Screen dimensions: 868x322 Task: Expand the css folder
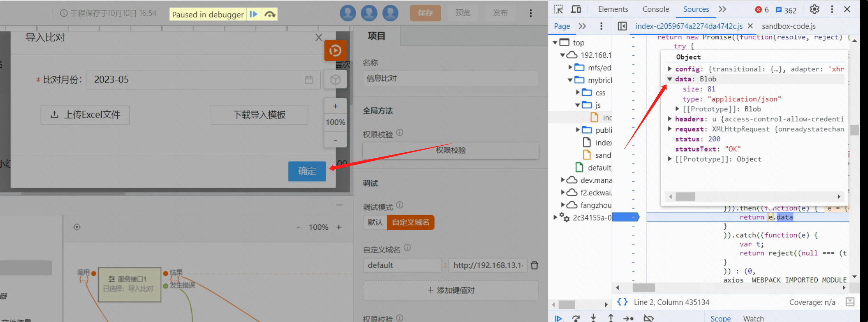(x=578, y=93)
